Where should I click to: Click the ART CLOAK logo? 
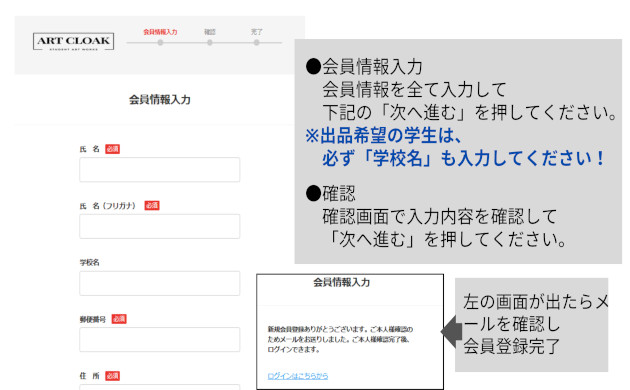pos(74,41)
